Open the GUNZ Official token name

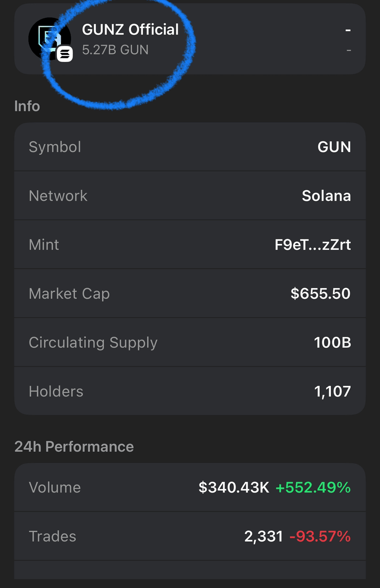point(130,29)
